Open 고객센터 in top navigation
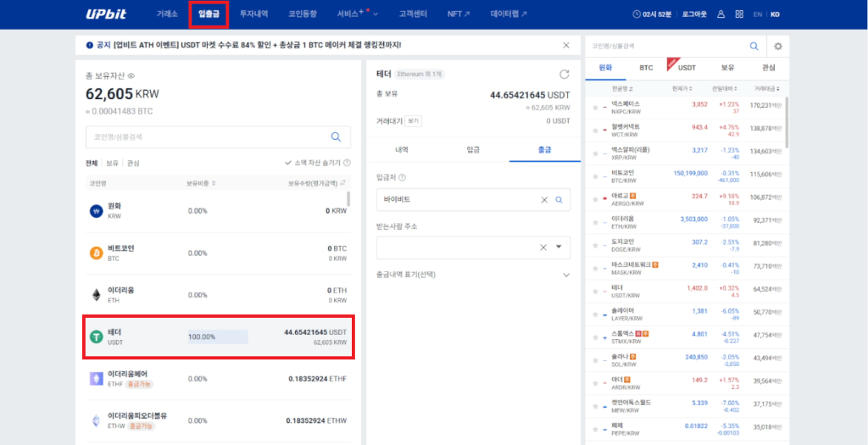The image size is (868, 445). point(413,14)
